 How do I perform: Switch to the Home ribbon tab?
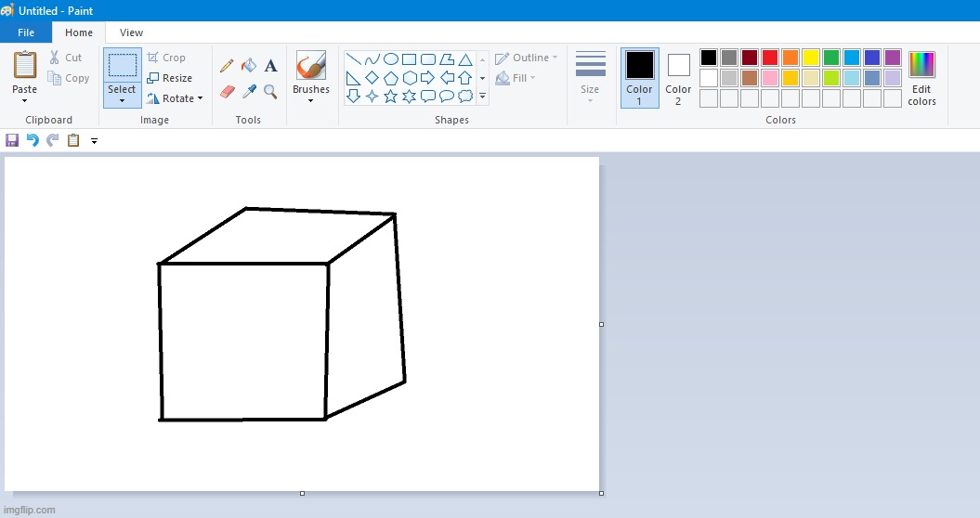79,32
